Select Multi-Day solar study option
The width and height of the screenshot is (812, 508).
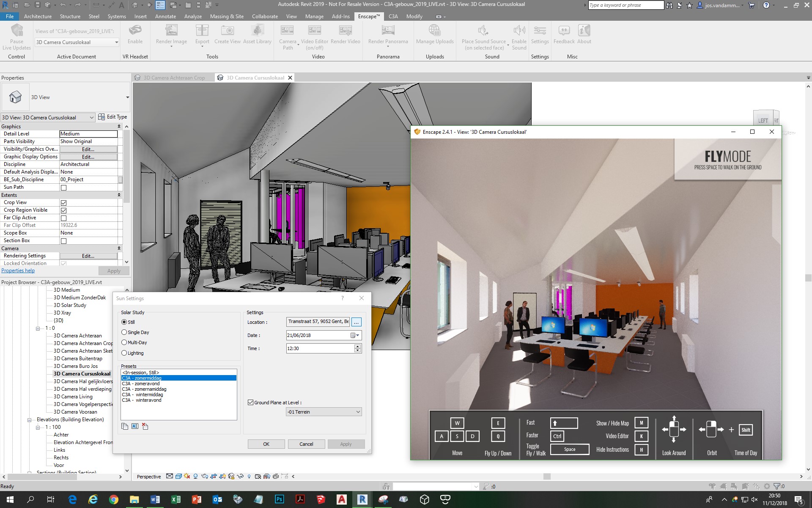pyautogui.click(x=124, y=342)
